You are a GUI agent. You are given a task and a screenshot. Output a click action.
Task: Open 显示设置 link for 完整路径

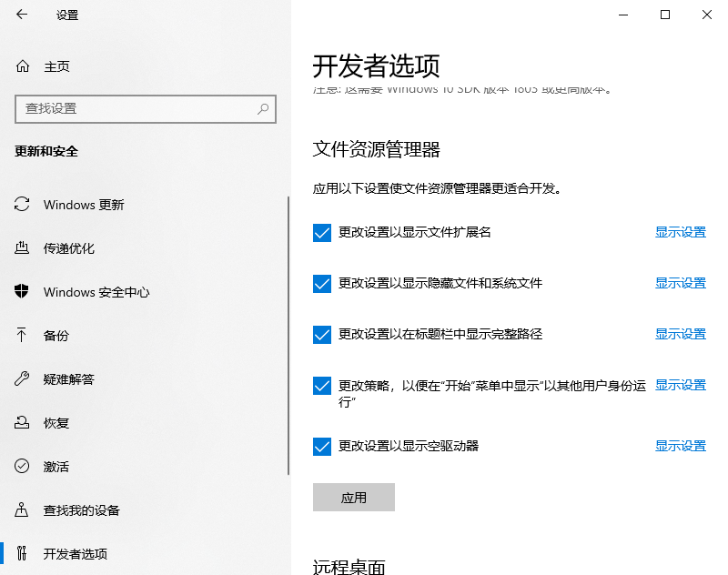(x=680, y=334)
